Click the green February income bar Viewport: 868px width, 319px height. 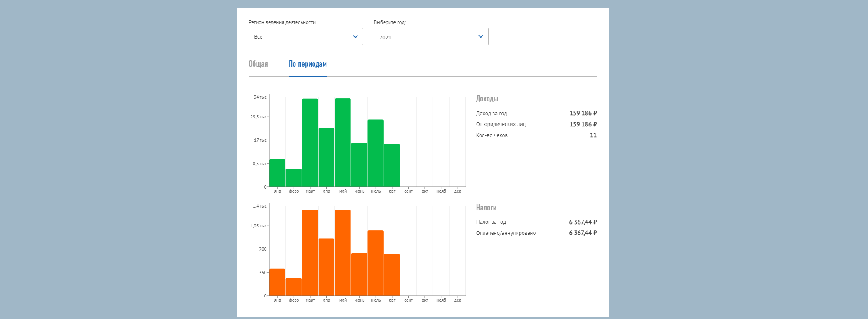coord(293,178)
